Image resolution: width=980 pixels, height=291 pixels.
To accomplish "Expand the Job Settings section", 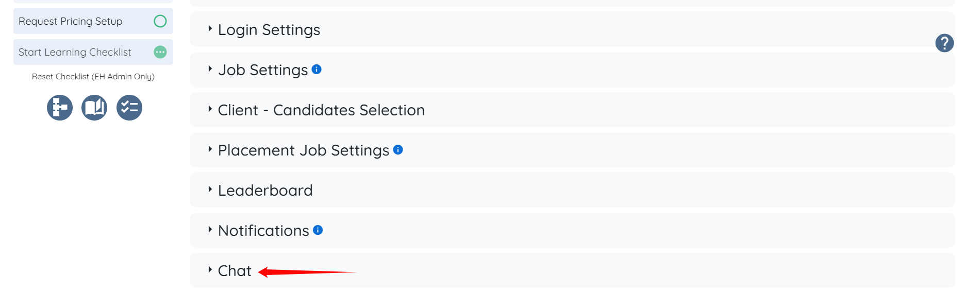I will point(262,70).
